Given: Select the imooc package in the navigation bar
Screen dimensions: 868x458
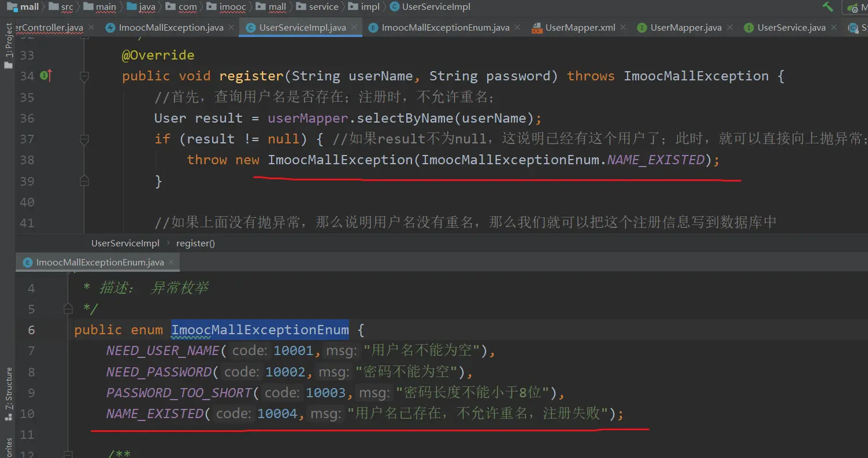Looking at the screenshot, I should click(x=227, y=7).
